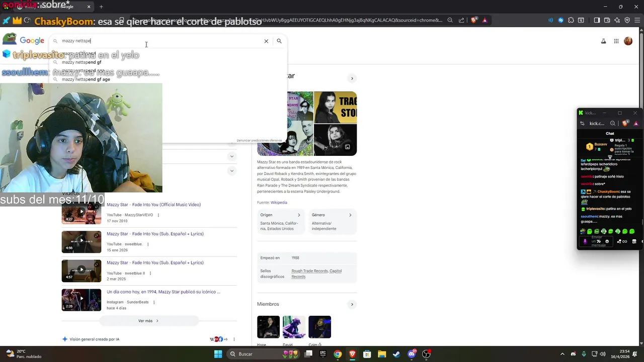Open the Google apps grid
The width and height of the screenshot is (644, 362).
616,41
